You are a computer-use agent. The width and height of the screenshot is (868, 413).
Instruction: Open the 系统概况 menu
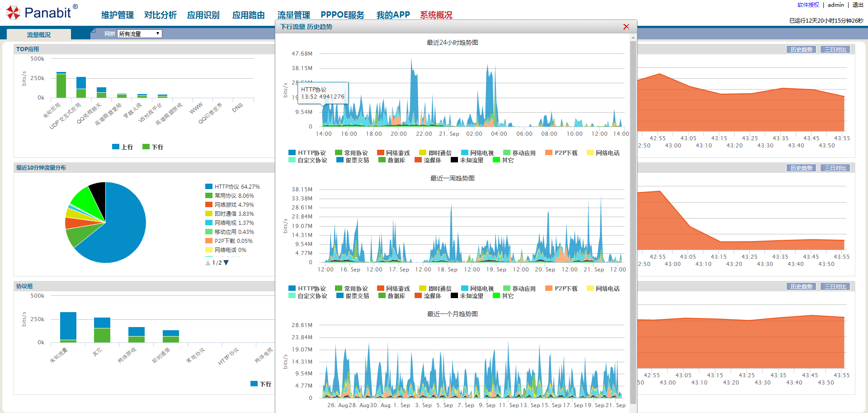436,15
